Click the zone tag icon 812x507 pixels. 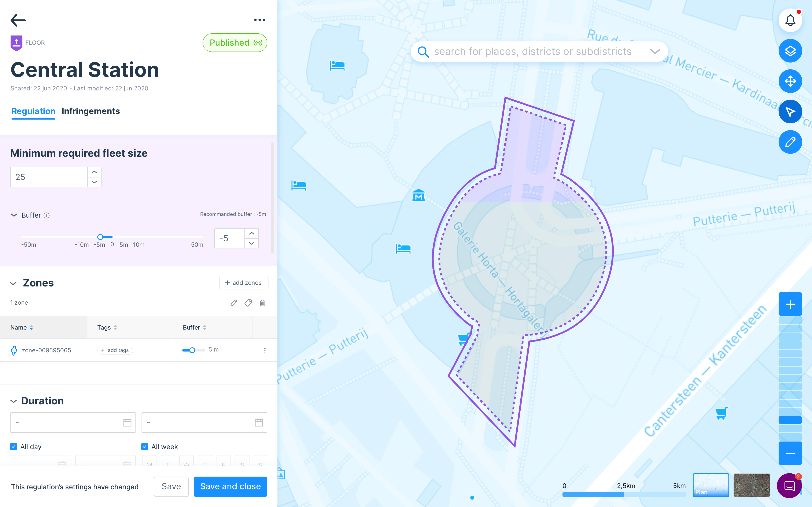(x=248, y=303)
